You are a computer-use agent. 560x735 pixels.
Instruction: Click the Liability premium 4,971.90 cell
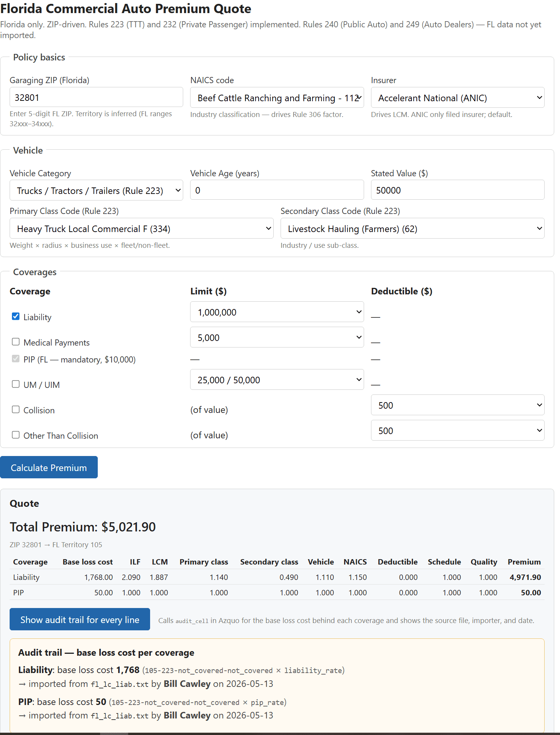[525, 577]
